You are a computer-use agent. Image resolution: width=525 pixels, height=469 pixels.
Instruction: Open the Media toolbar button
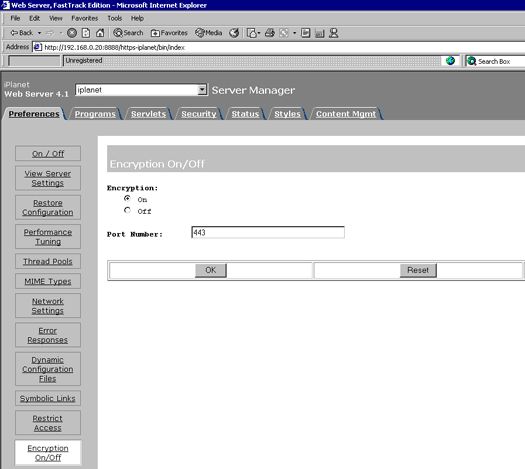pos(209,33)
